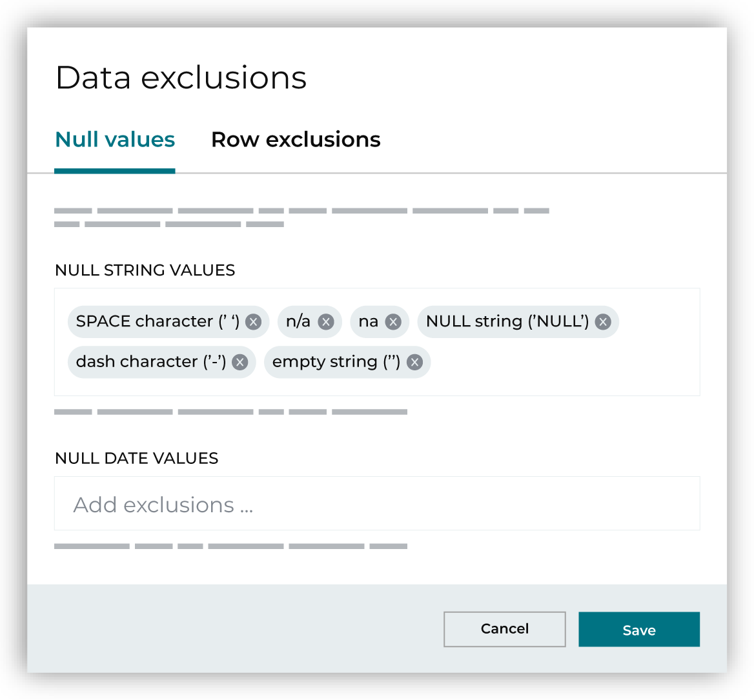Switch to the Row exclusions tab

[x=296, y=139]
